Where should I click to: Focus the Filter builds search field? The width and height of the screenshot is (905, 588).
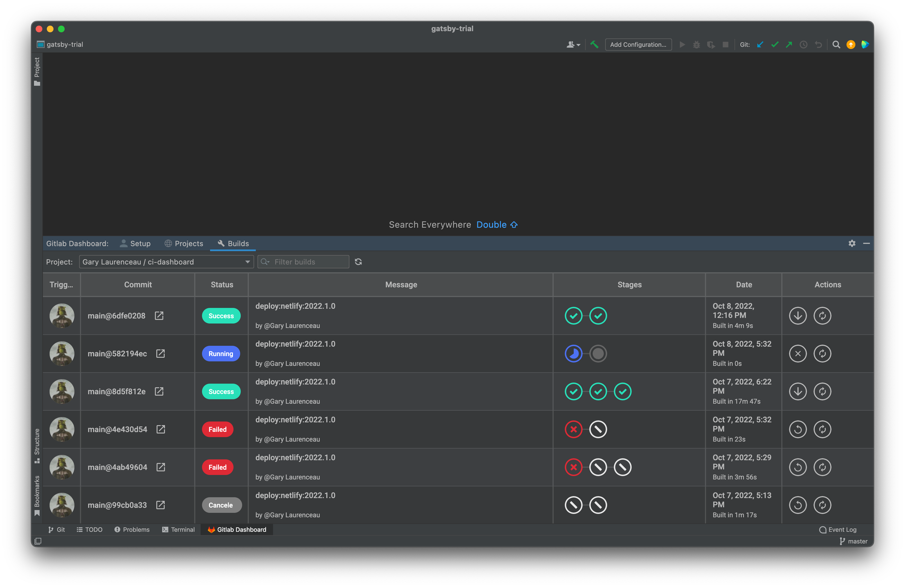303,262
